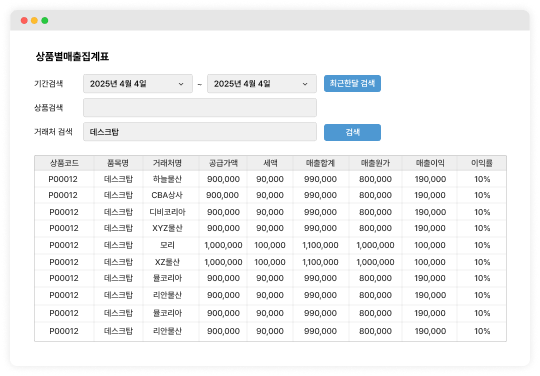Select the XZ물산 customer cell

pyautogui.click(x=167, y=262)
